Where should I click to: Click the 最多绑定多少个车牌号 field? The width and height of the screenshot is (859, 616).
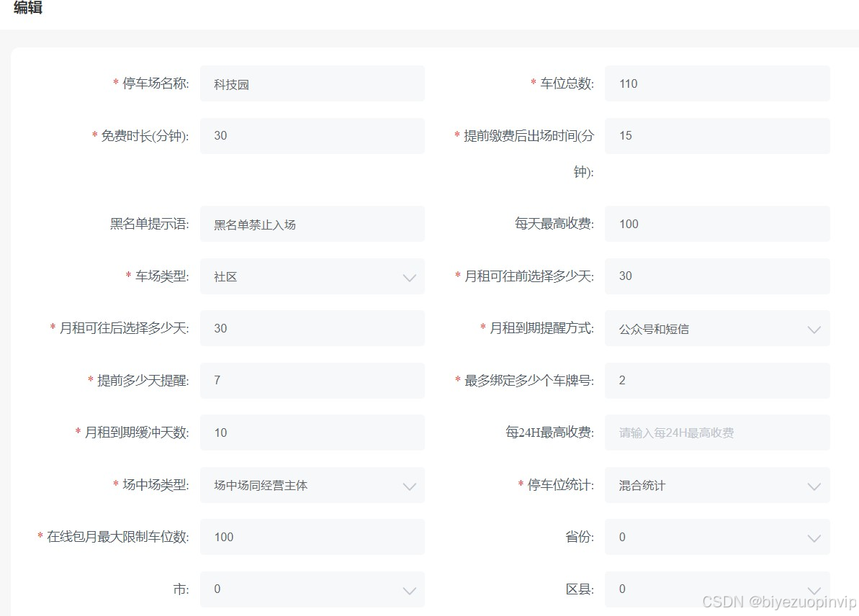717,380
